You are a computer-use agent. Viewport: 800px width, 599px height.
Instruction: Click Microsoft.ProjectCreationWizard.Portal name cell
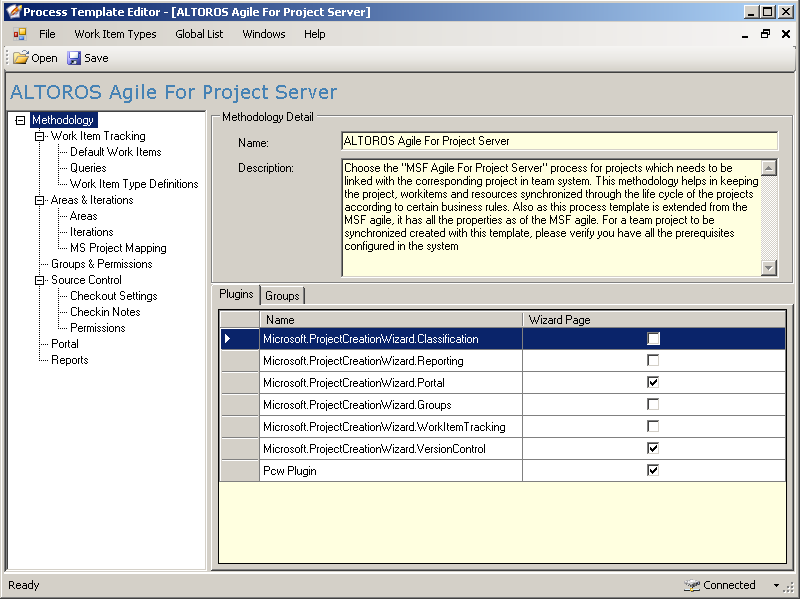pos(391,383)
